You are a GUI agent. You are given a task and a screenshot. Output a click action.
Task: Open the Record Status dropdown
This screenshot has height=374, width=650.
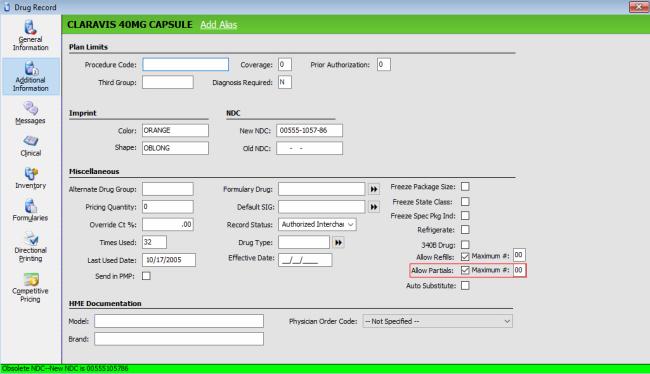317,224
